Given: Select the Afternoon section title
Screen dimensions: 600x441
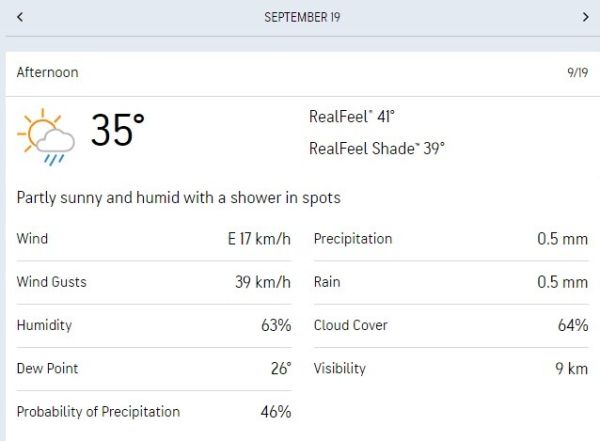Looking at the screenshot, I should point(48,73).
